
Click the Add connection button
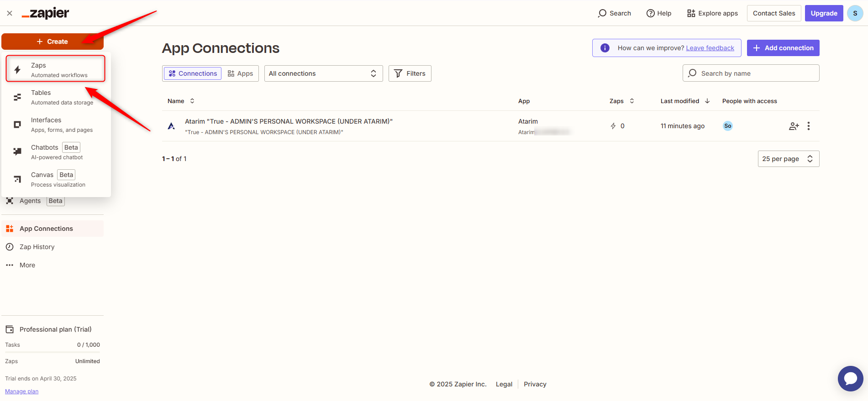[x=783, y=48]
